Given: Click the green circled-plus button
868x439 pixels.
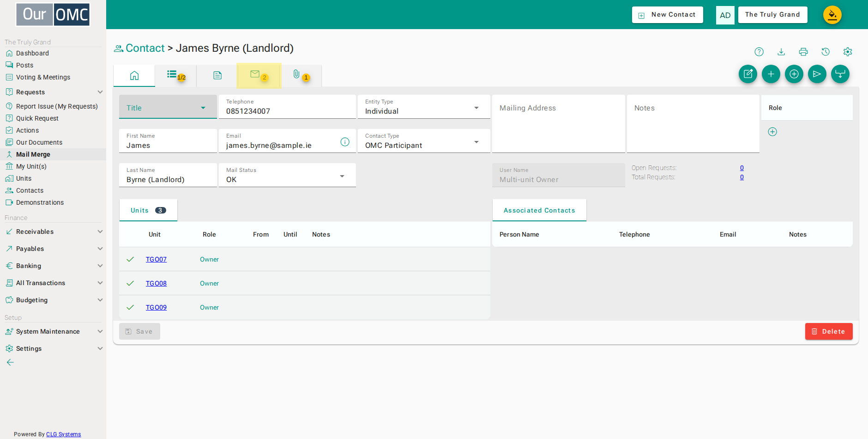Looking at the screenshot, I should pyautogui.click(x=794, y=74).
